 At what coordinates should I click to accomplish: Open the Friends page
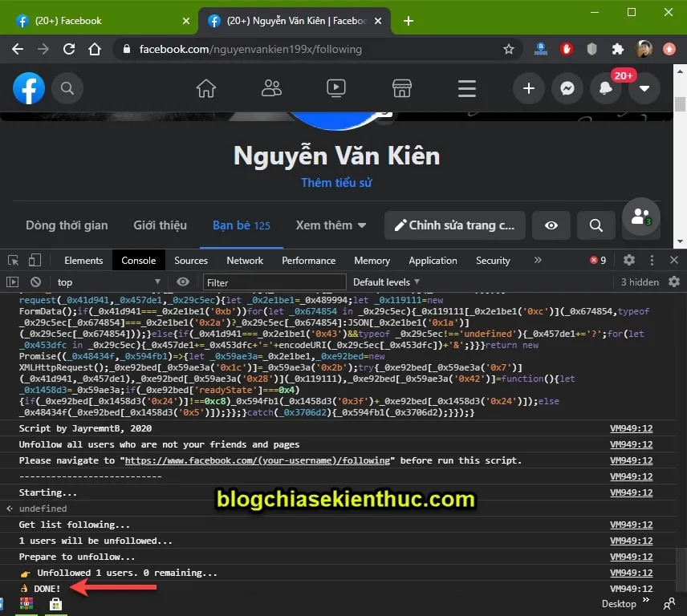coord(271,88)
